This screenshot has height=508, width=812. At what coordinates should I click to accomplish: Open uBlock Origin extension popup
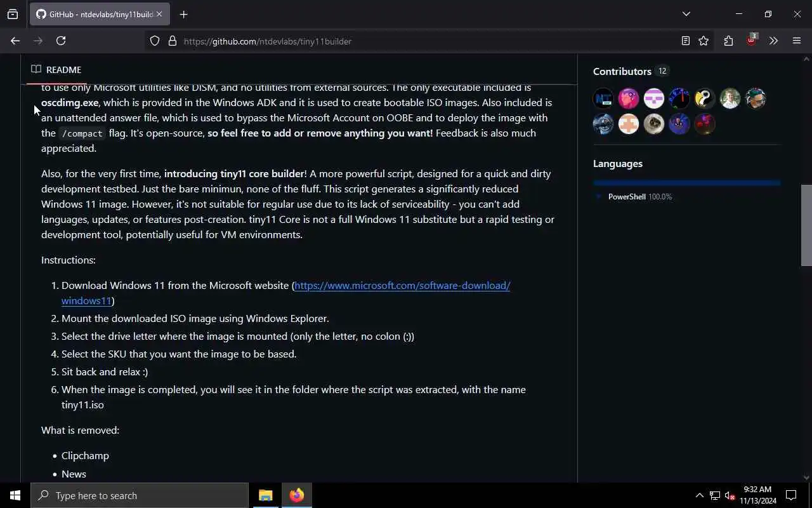(x=752, y=40)
